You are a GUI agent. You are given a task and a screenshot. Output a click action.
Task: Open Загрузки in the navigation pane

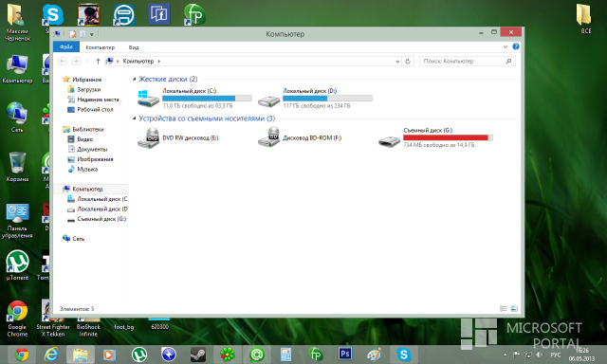pyautogui.click(x=88, y=89)
